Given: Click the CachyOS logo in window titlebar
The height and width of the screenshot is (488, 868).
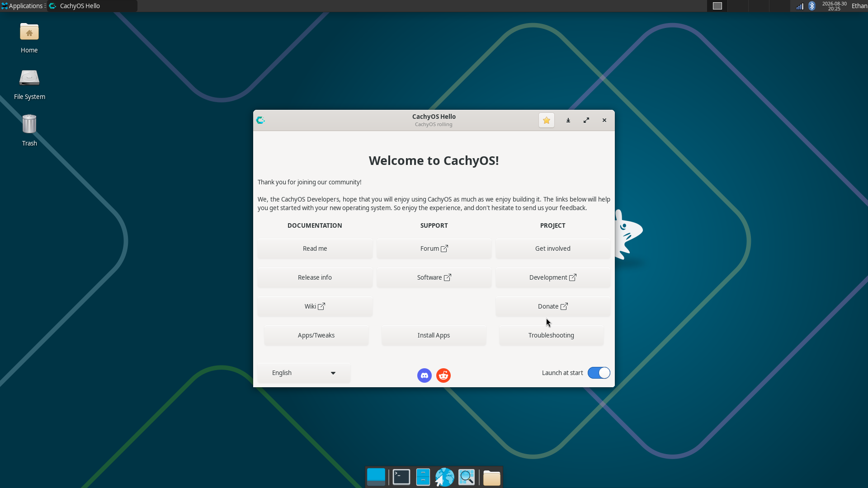Looking at the screenshot, I should (260, 120).
